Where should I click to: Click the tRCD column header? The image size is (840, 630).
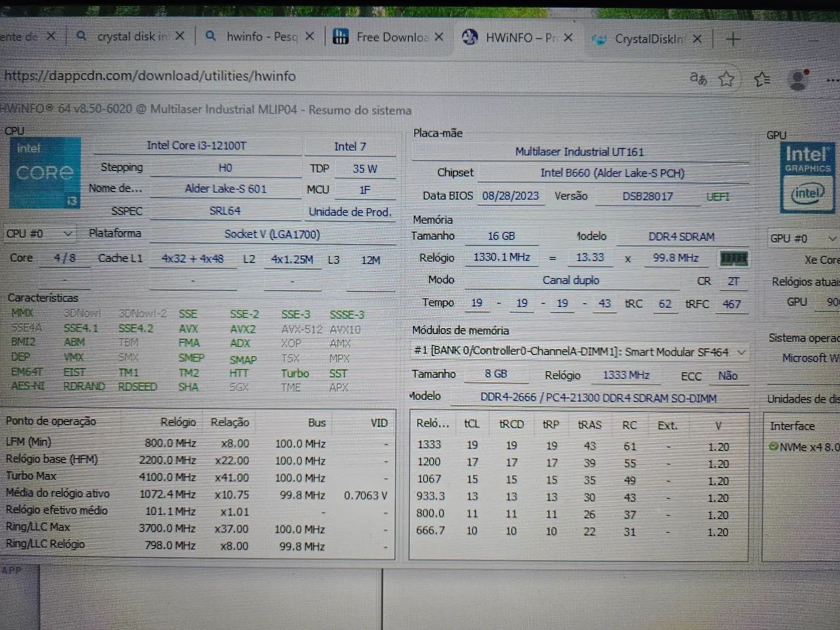511,425
